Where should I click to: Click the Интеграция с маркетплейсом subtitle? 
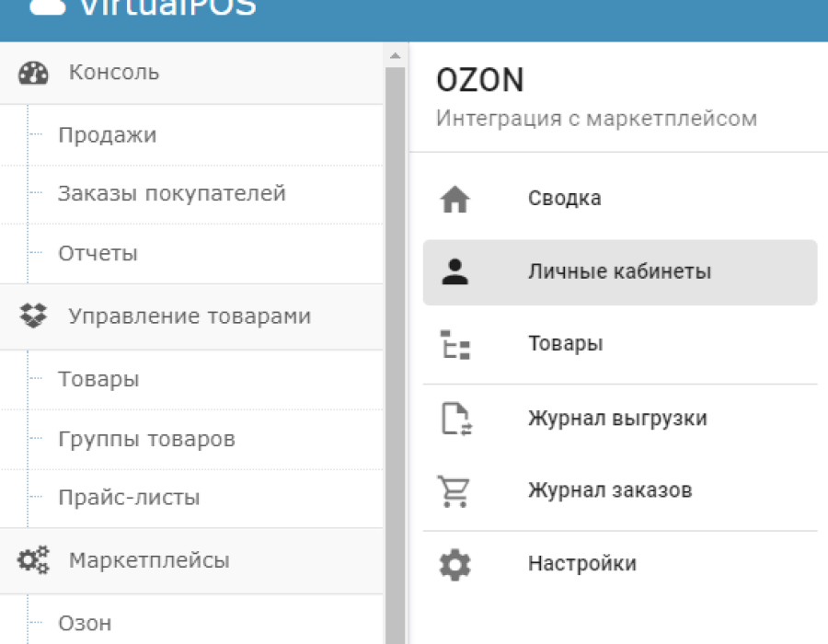(597, 119)
